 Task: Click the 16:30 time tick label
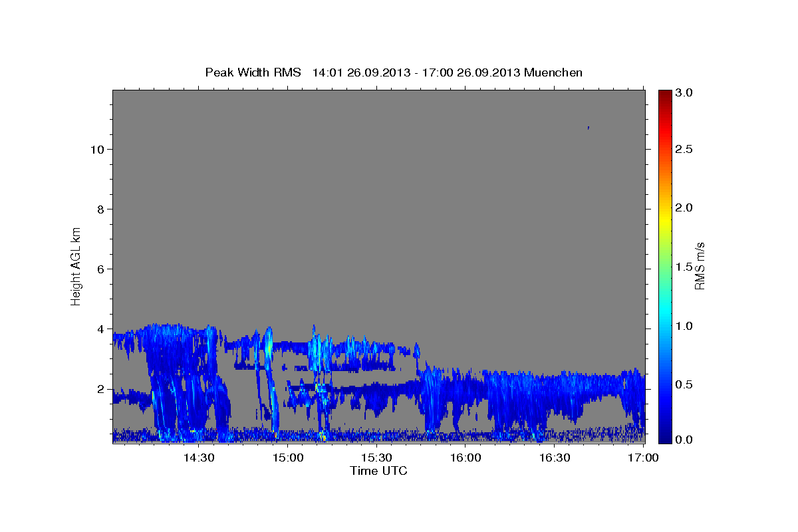point(555,458)
